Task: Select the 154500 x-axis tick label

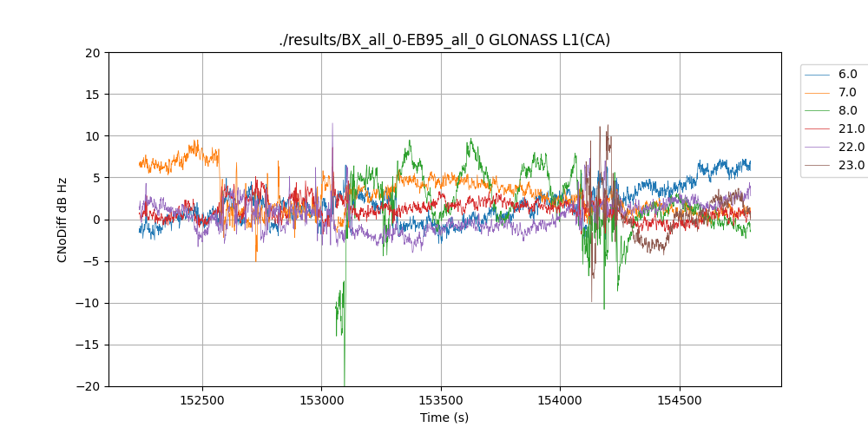Action: coord(678,401)
